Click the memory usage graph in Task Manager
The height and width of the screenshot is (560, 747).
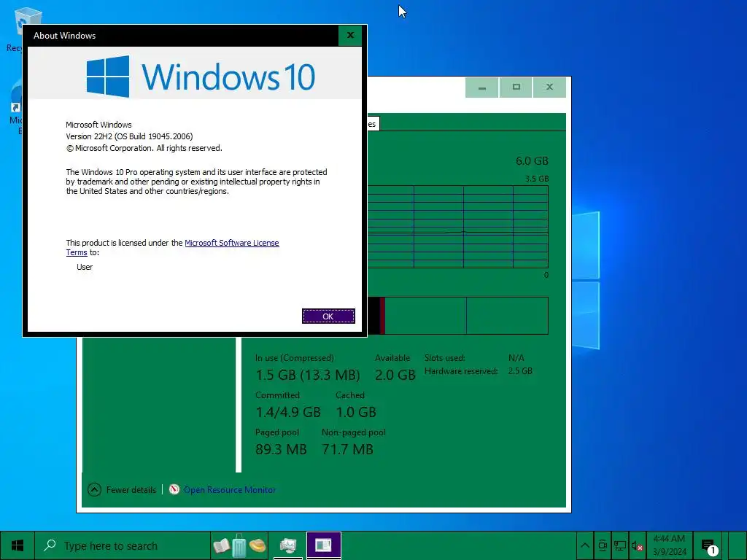click(x=457, y=227)
